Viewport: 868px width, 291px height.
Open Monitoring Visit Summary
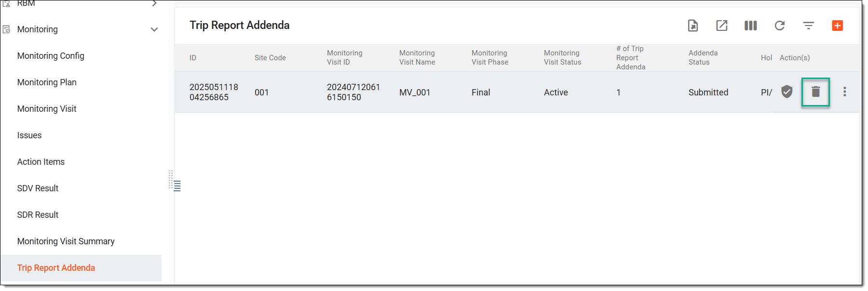(x=66, y=241)
